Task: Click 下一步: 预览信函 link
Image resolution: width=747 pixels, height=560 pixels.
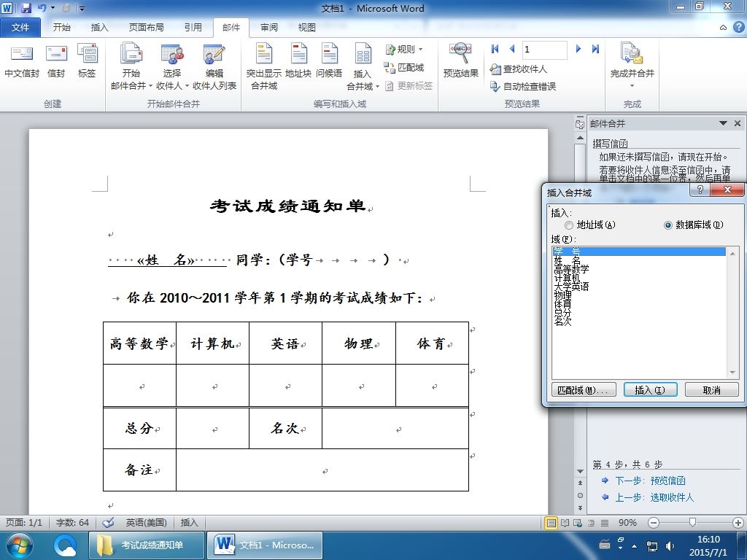Action: point(650,481)
